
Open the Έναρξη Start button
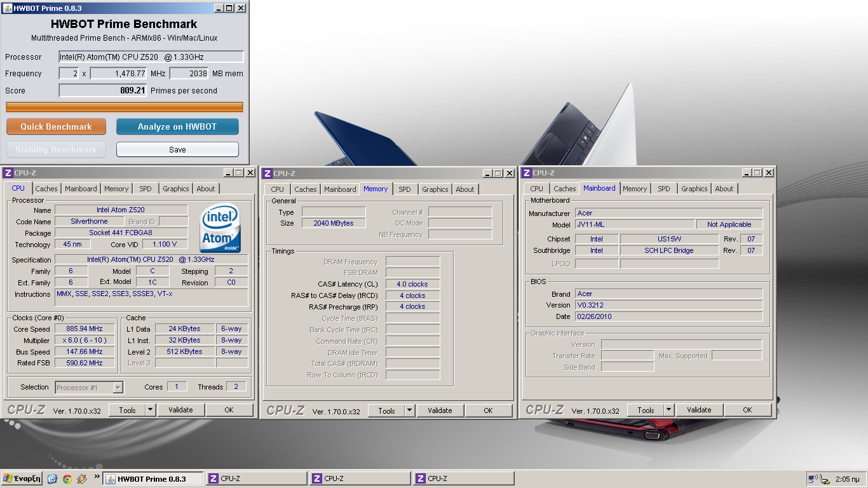(22, 479)
